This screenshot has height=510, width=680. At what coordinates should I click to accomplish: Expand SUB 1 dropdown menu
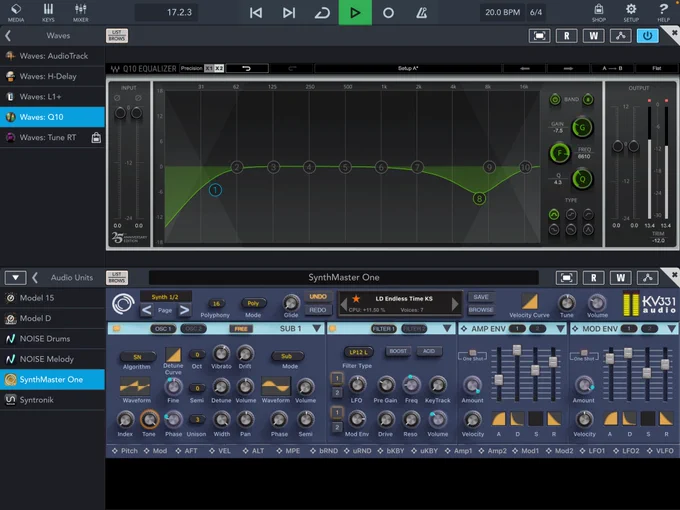click(x=317, y=328)
